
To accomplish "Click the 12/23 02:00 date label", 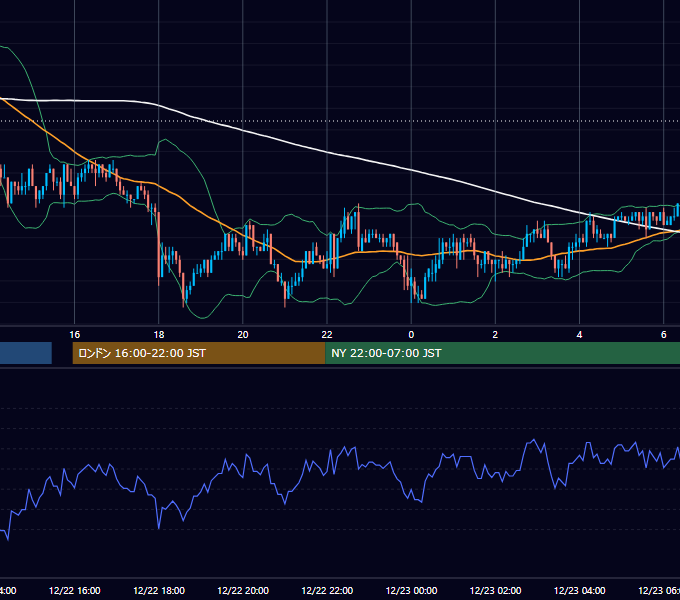I will 495,590.
